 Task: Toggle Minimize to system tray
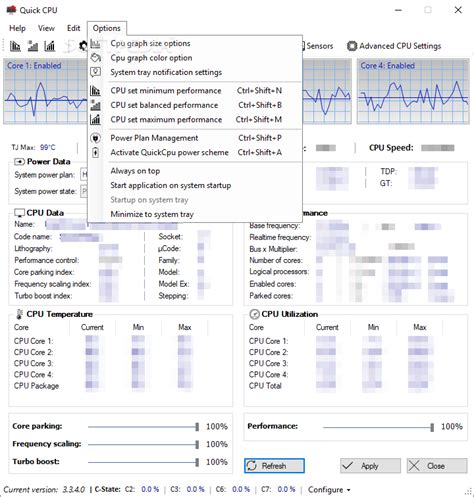coord(195,214)
